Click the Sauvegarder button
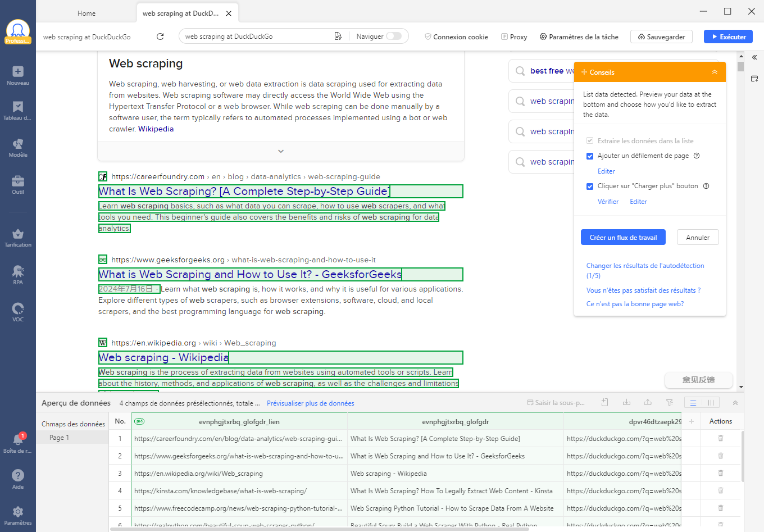Viewport: 764px width, 532px height. pos(661,37)
